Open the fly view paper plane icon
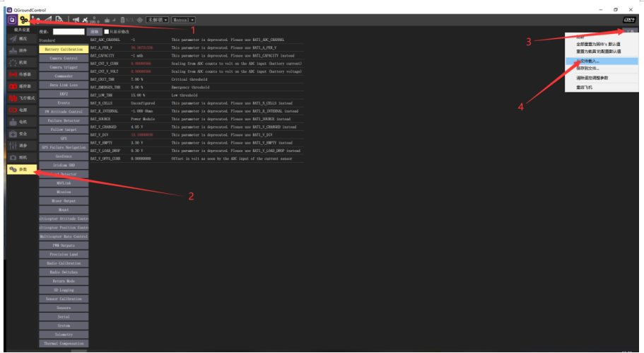The height and width of the screenshot is (353, 644). (48, 20)
